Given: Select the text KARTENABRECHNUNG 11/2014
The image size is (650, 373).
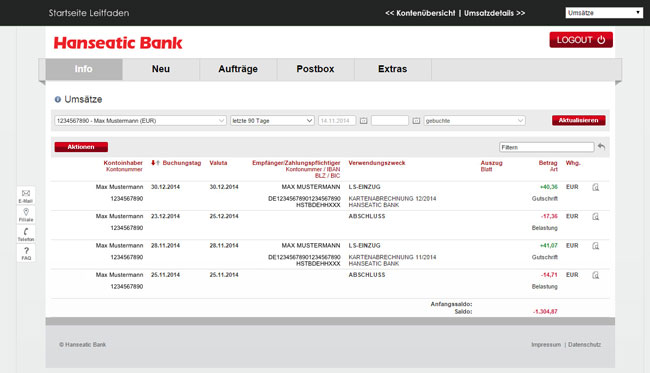Looking at the screenshot, I should [x=392, y=257].
